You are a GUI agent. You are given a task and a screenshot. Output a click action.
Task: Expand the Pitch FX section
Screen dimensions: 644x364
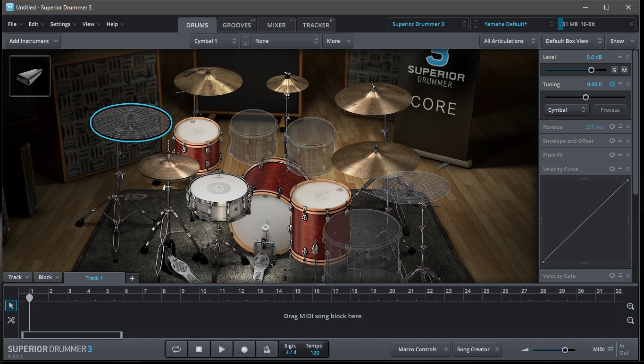pos(627,155)
